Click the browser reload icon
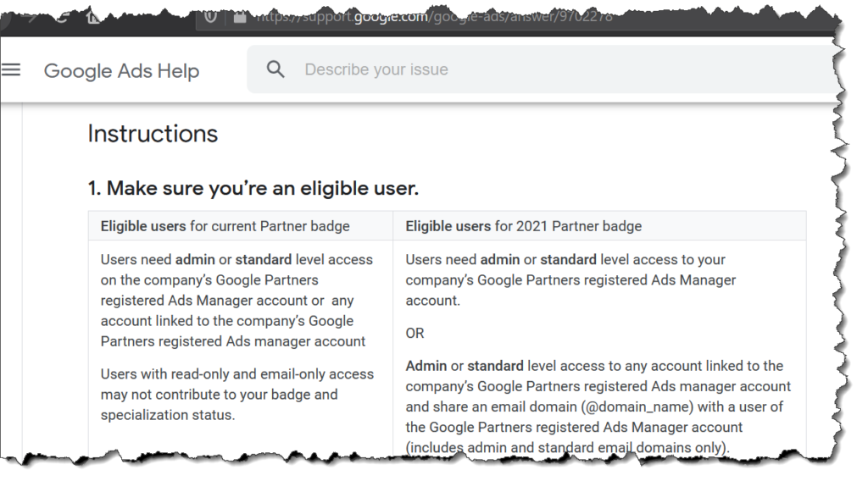The height and width of the screenshot is (492, 868). pos(62,19)
